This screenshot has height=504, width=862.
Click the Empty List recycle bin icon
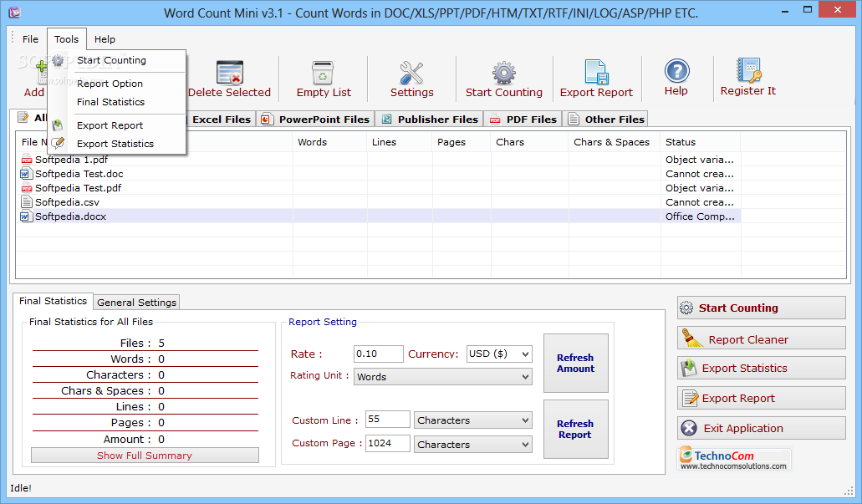tap(323, 73)
